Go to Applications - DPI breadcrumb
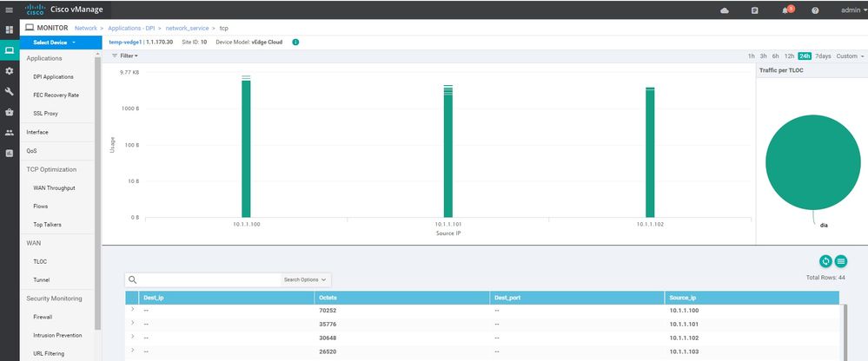The height and width of the screenshot is (361, 868). [132, 28]
